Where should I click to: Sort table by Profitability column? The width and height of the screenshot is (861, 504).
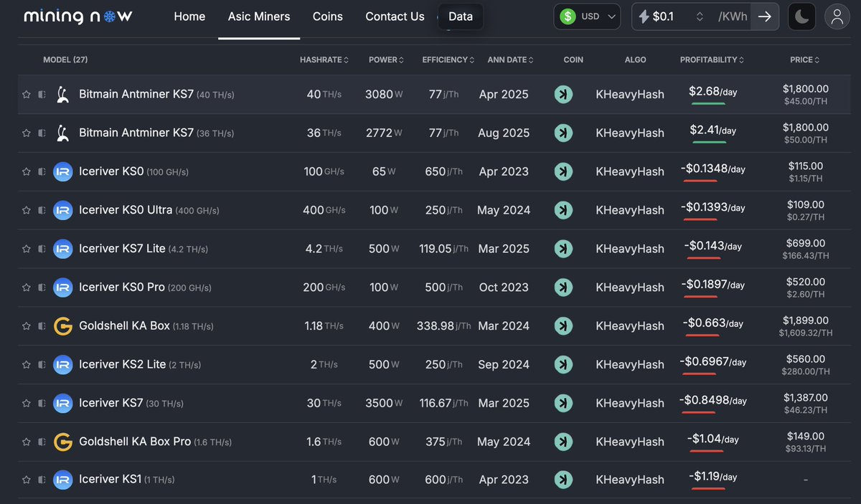(712, 60)
